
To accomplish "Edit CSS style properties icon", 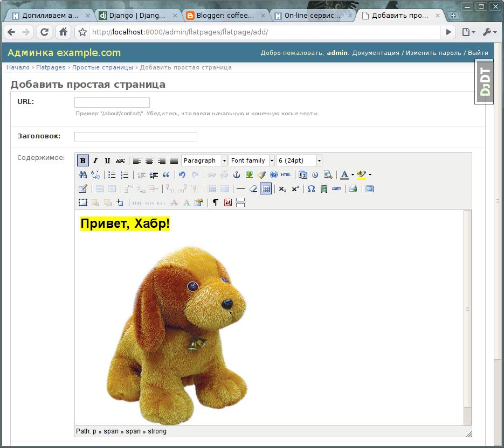I will 199,202.
